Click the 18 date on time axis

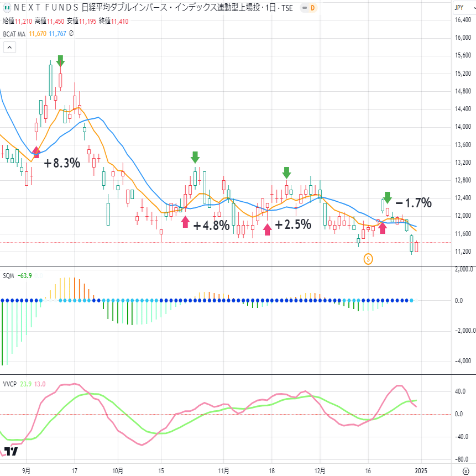tap(271, 471)
